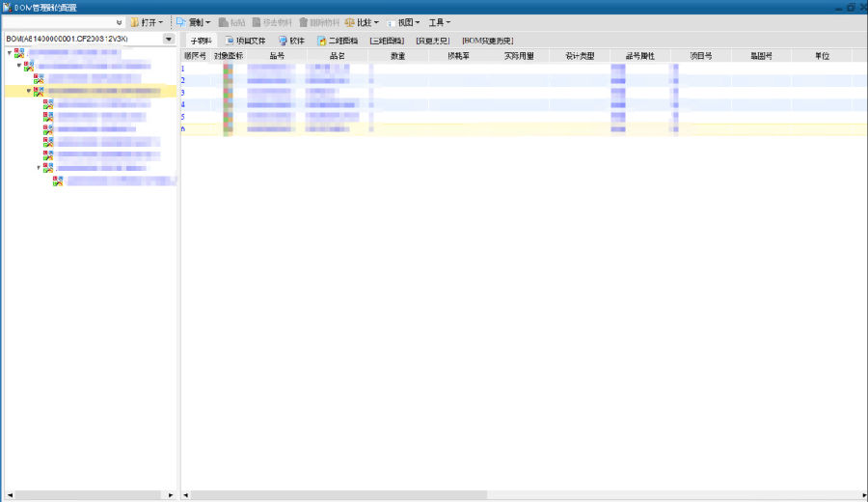This screenshot has width=868, height=502.
Task: Click the 设计类型 column header
Action: tap(580, 56)
